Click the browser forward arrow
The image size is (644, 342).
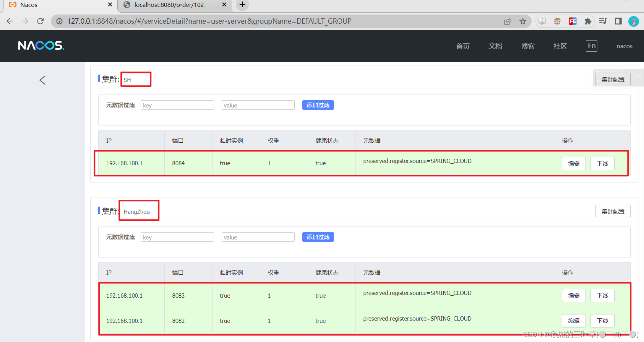[25, 21]
